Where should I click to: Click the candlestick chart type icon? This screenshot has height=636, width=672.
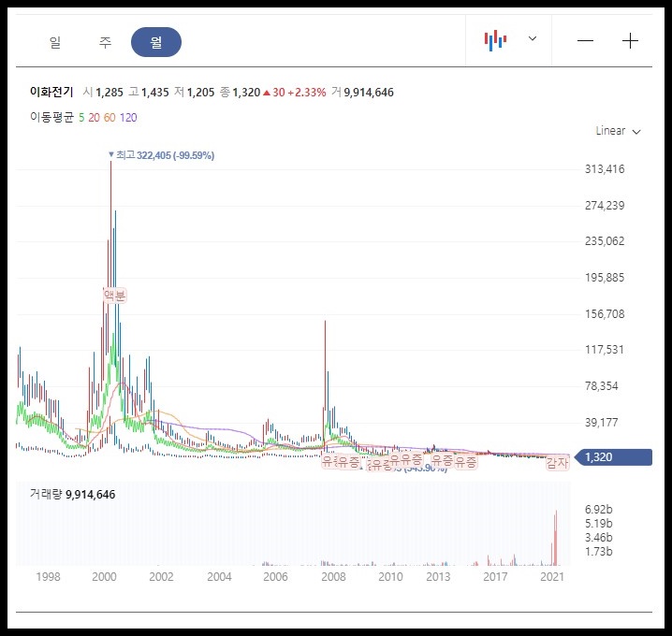click(495, 40)
